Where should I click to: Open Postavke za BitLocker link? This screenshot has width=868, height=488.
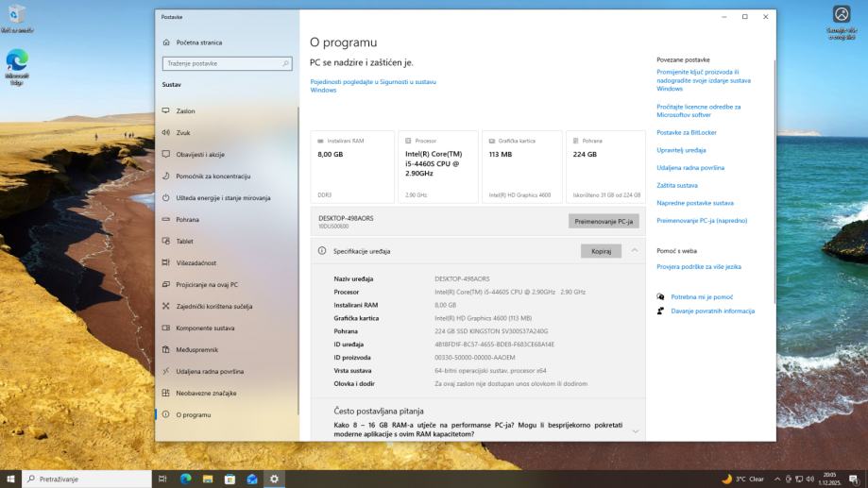click(687, 133)
